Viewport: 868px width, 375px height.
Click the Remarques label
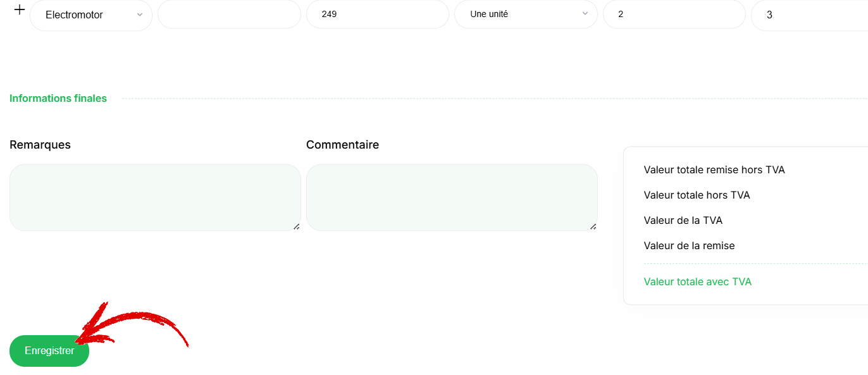point(40,145)
